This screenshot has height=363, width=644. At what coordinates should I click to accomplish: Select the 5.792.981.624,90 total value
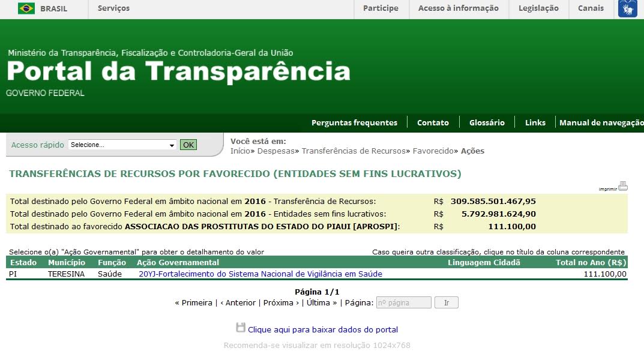499,214
